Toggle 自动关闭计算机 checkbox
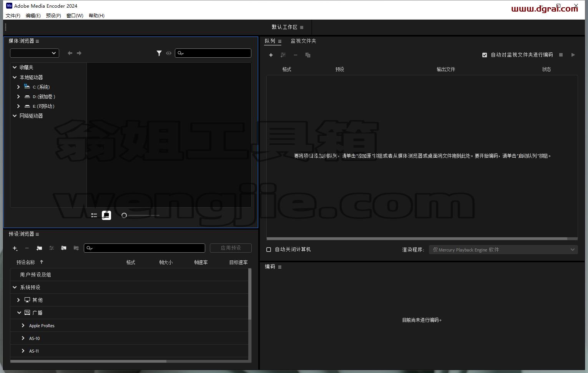Image resolution: width=588 pixels, height=373 pixels. click(x=269, y=250)
